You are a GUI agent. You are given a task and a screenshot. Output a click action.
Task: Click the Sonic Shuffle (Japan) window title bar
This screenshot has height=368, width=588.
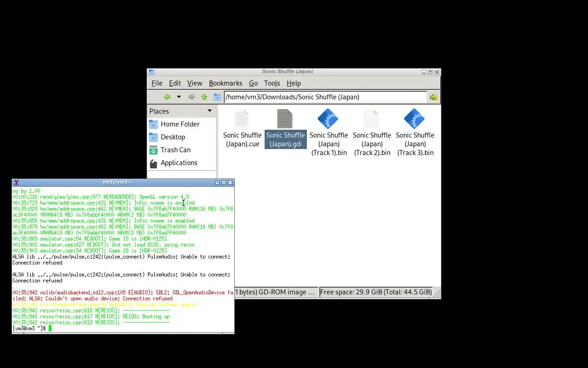288,72
